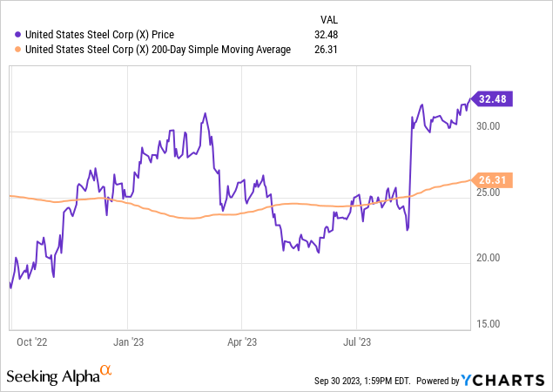553x392 pixels.
Task: Click the Jan '23 x-axis label
Action: click(x=128, y=342)
